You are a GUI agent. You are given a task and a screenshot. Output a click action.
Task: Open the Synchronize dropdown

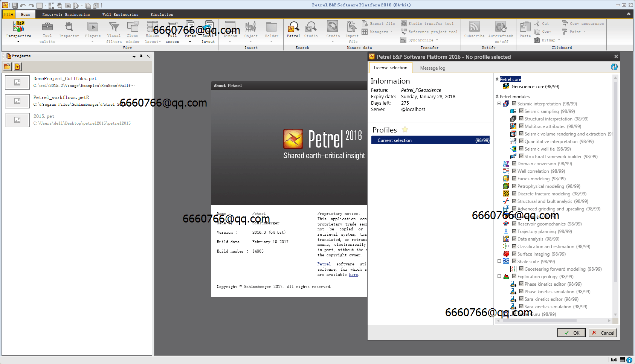[x=420, y=40]
